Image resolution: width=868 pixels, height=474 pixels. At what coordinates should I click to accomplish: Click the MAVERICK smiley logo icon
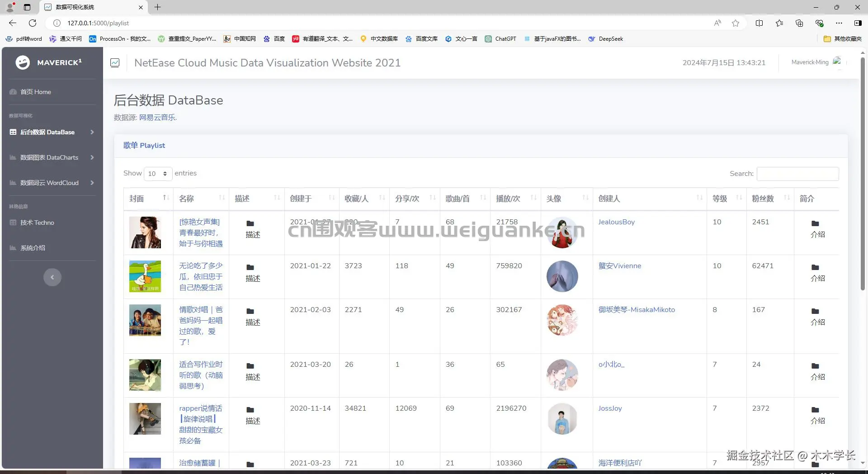pyautogui.click(x=23, y=62)
